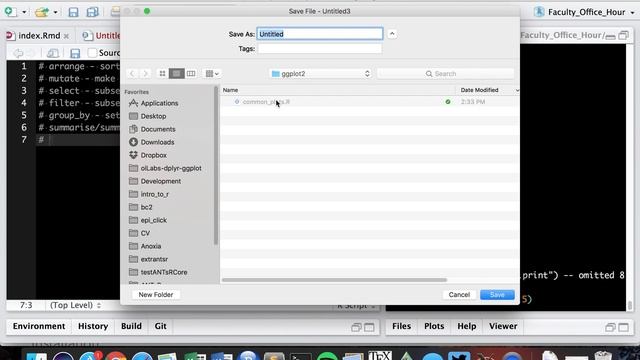This screenshot has width=640, height=360.
Task: Open the Help tab
Action: pyautogui.click(x=467, y=326)
